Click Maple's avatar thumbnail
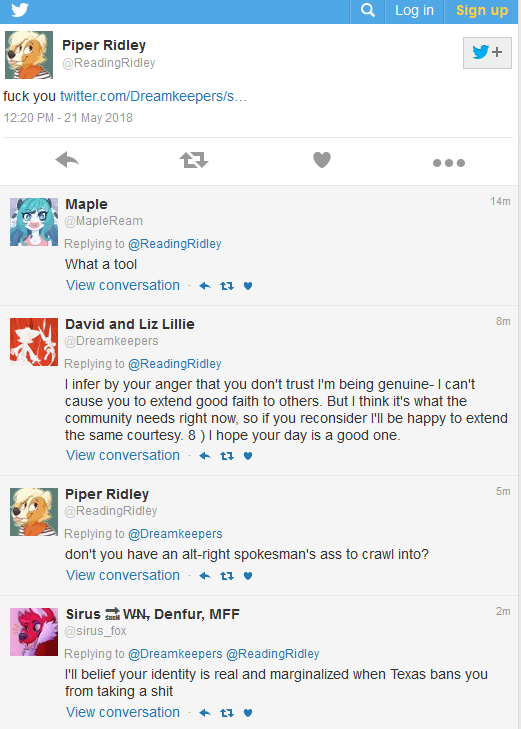 pos(34,222)
